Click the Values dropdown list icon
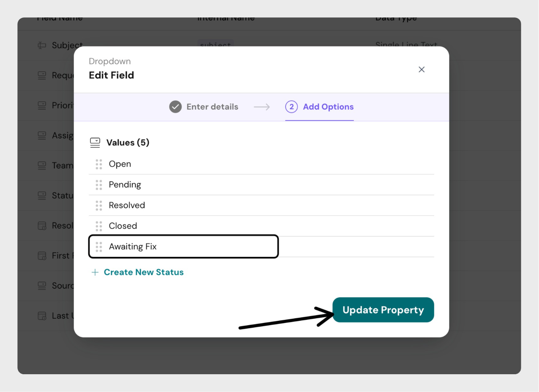This screenshot has height=392, width=539. point(95,143)
